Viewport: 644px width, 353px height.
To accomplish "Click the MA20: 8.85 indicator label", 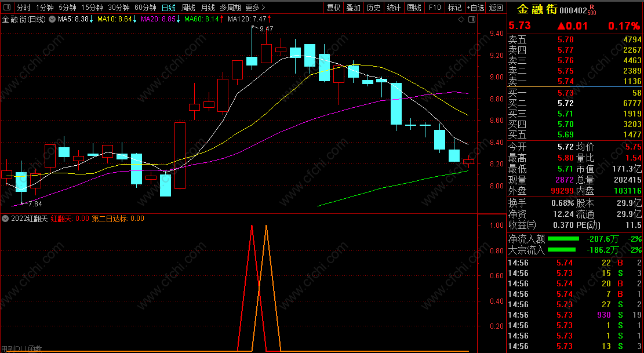I will pyautogui.click(x=160, y=19).
